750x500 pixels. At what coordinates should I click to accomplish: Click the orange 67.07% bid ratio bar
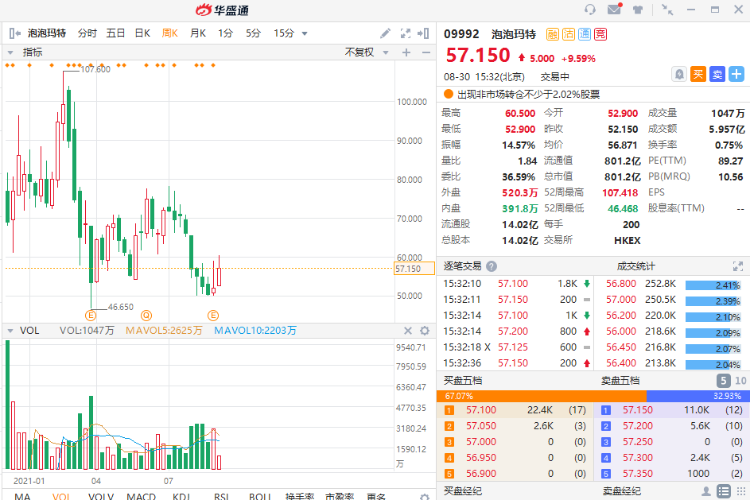[x=541, y=396]
